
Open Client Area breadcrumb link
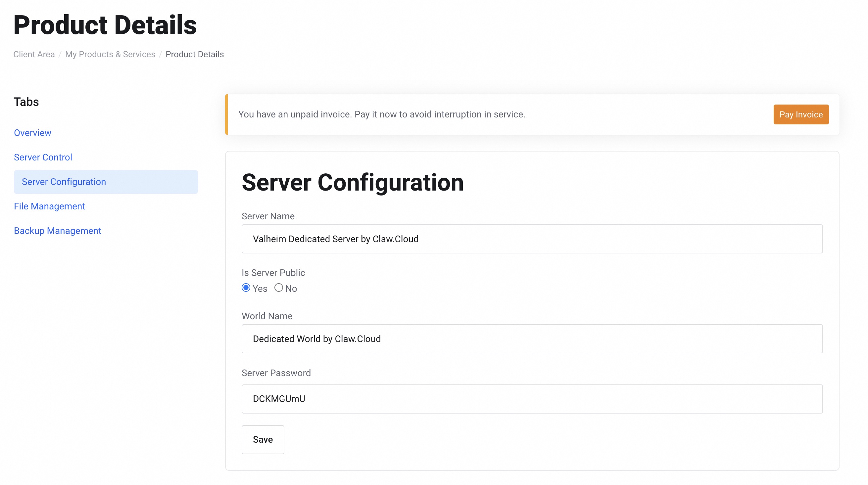coord(34,54)
